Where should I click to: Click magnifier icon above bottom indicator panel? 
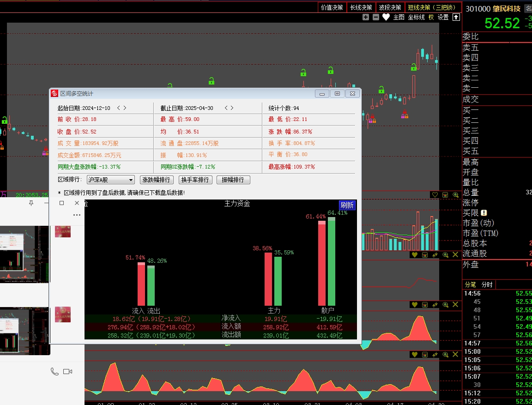[x=445, y=354]
